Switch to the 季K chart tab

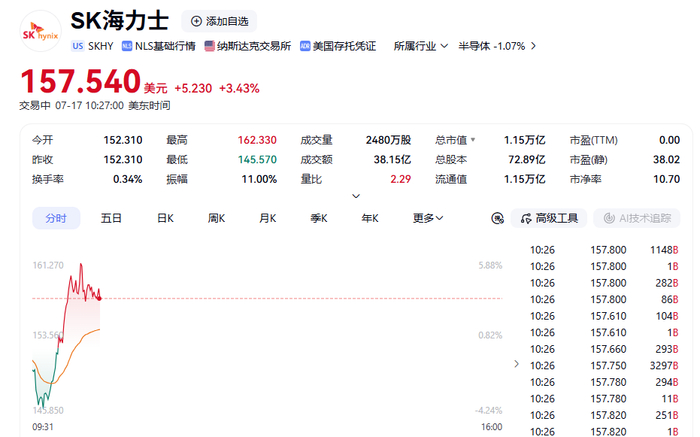[319, 218]
